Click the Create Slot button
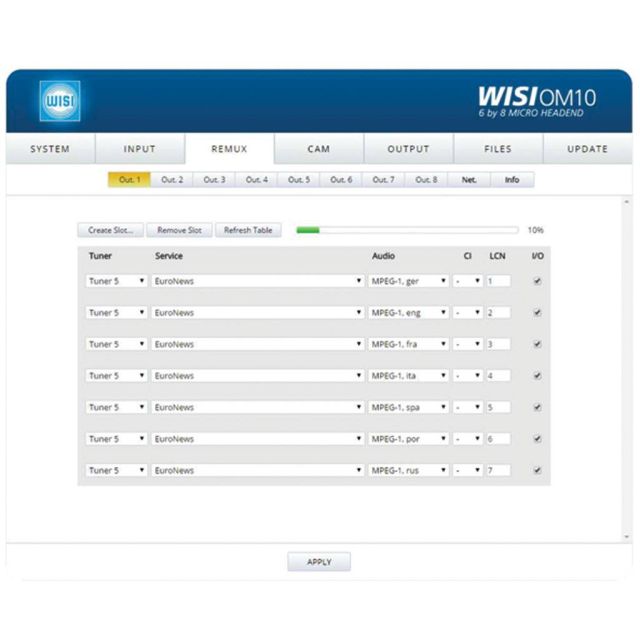 (x=110, y=230)
